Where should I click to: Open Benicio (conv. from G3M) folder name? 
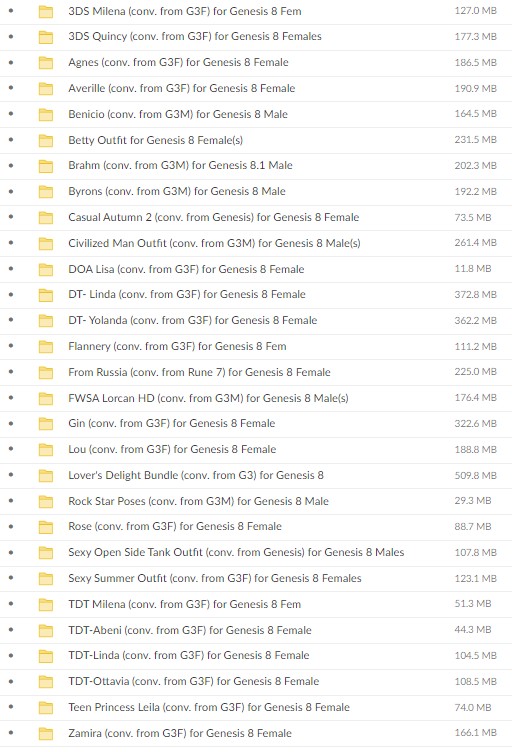click(x=178, y=114)
